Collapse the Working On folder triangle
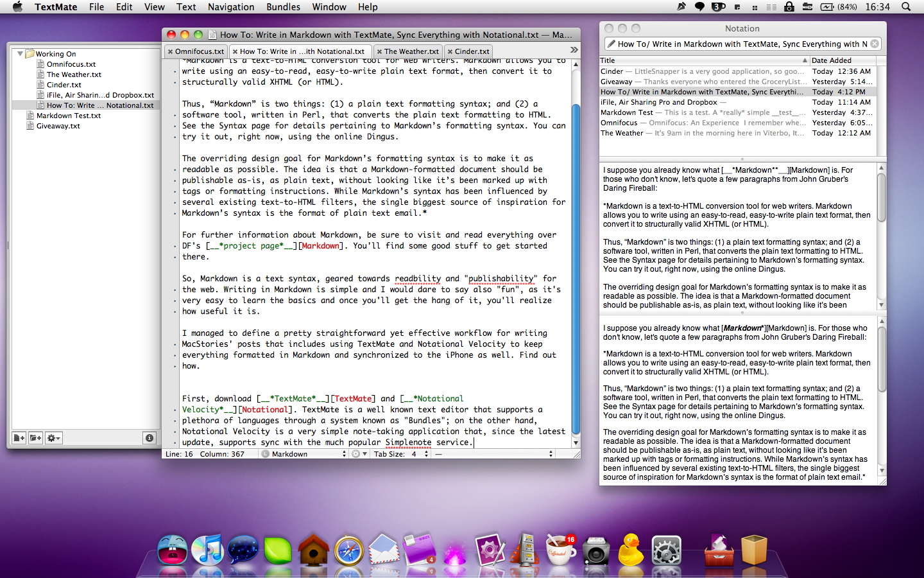924x578 pixels. click(20, 53)
